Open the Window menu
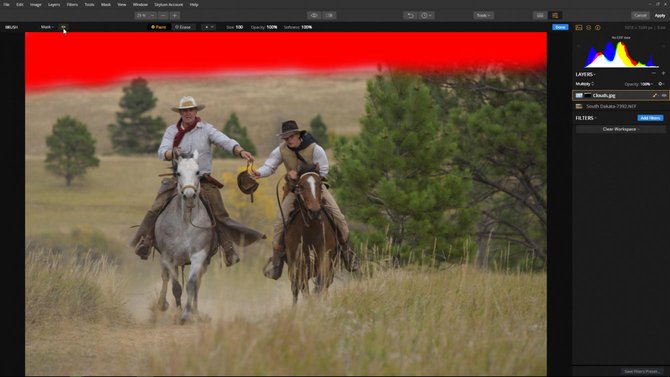 [140, 4]
